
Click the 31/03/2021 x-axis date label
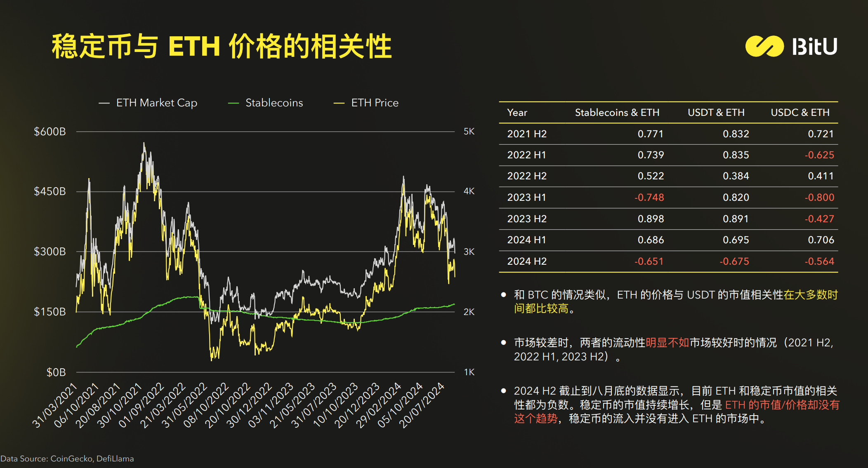pos(55,405)
